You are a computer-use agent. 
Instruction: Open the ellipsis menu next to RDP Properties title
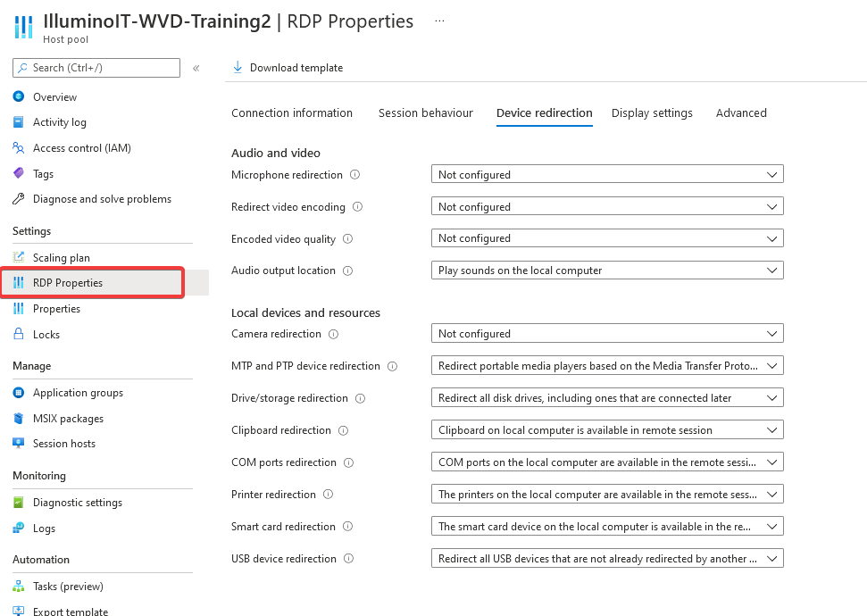click(439, 21)
